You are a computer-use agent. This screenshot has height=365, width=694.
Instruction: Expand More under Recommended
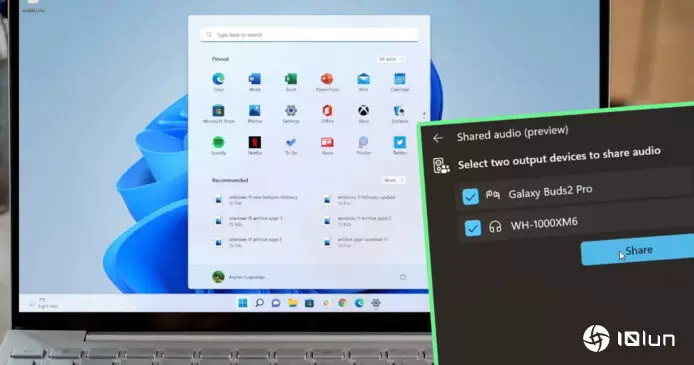tap(394, 180)
